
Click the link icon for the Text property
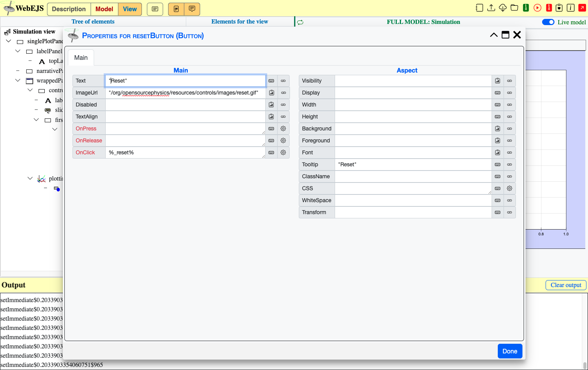pyautogui.click(x=283, y=81)
